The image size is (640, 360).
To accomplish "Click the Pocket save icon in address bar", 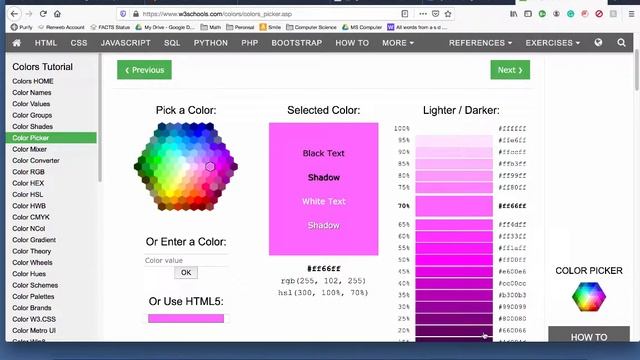I will click(436, 14).
